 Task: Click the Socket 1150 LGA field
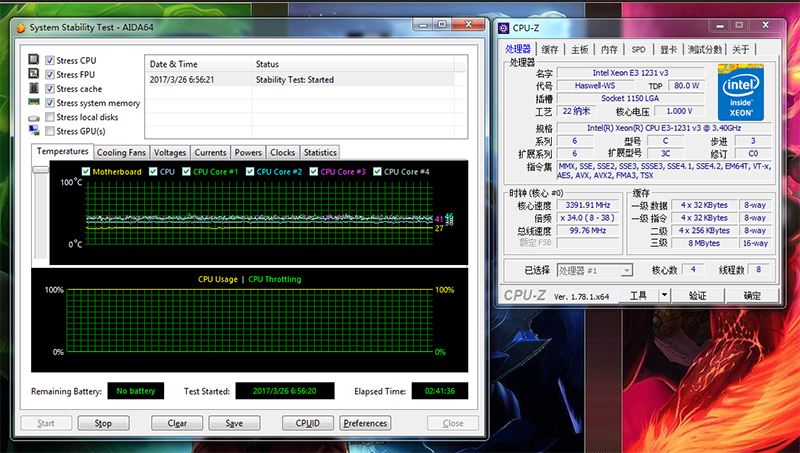630,98
